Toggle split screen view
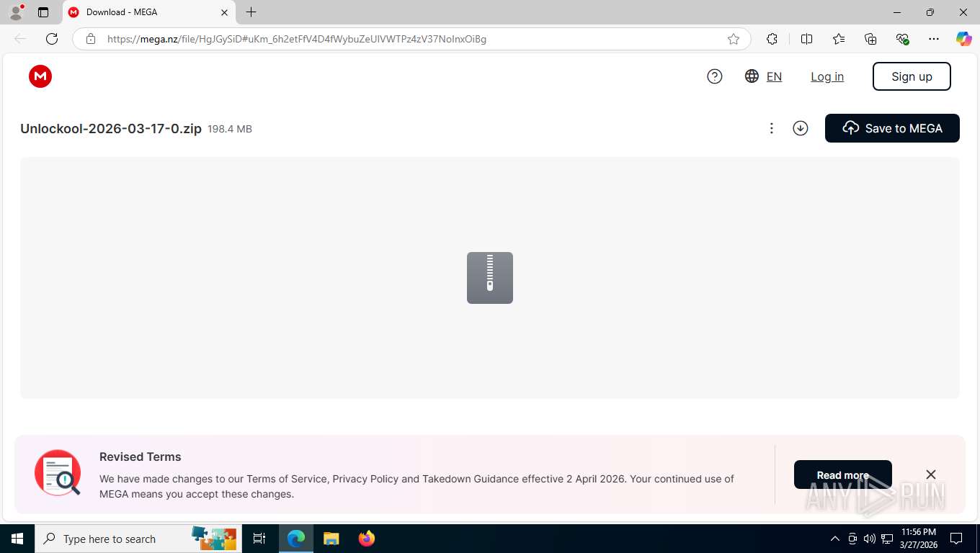This screenshot has height=553, width=980. tap(807, 39)
